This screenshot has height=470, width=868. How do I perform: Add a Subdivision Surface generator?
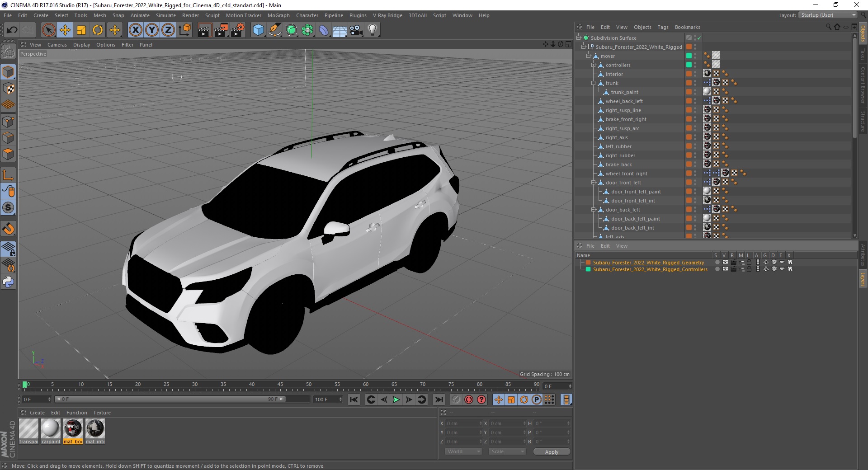coord(291,30)
